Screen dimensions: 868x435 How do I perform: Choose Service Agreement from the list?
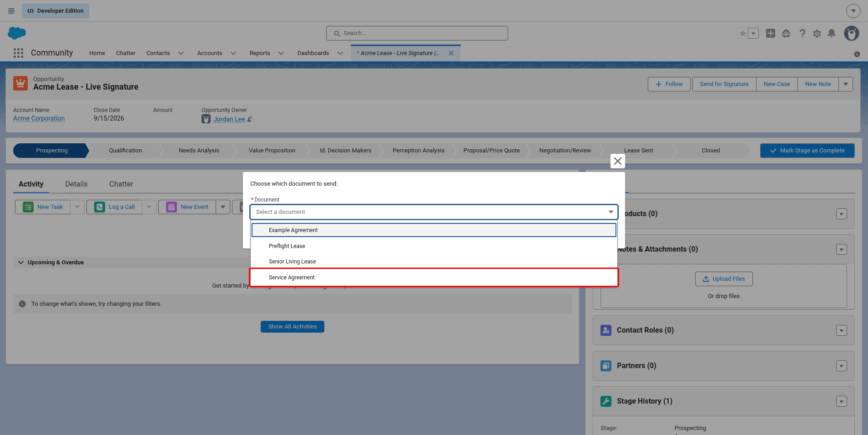click(434, 278)
